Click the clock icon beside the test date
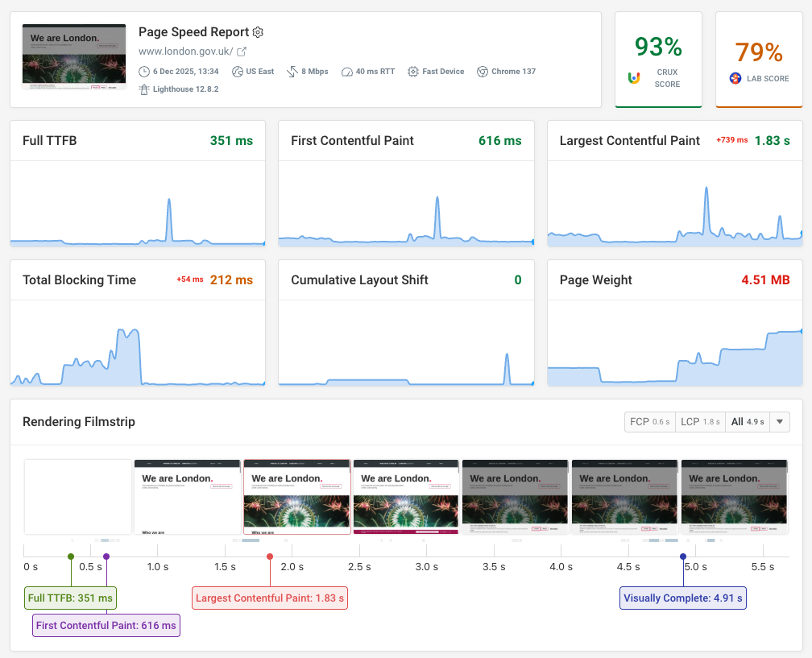812x658 pixels. 143,71
